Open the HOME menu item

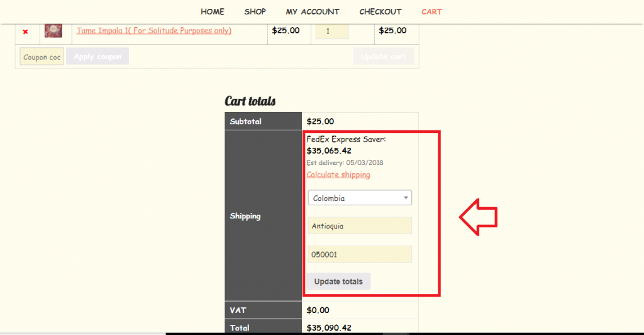tap(213, 12)
